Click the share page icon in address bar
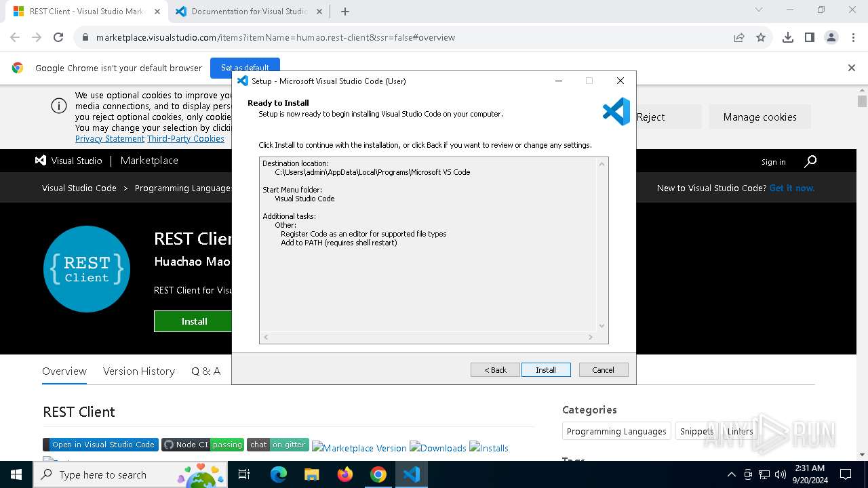This screenshot has width=868, height=488. tap(739, 37)
